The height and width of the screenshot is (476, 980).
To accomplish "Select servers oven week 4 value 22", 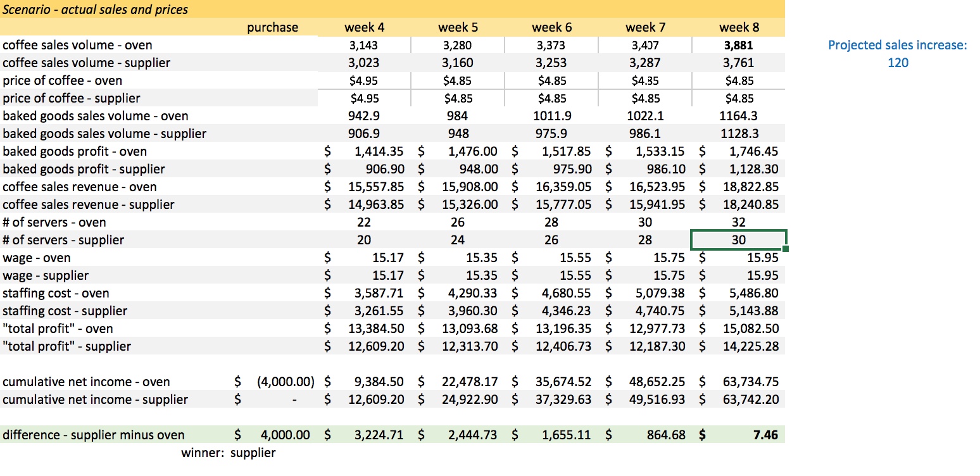I will tap(364, 222).
